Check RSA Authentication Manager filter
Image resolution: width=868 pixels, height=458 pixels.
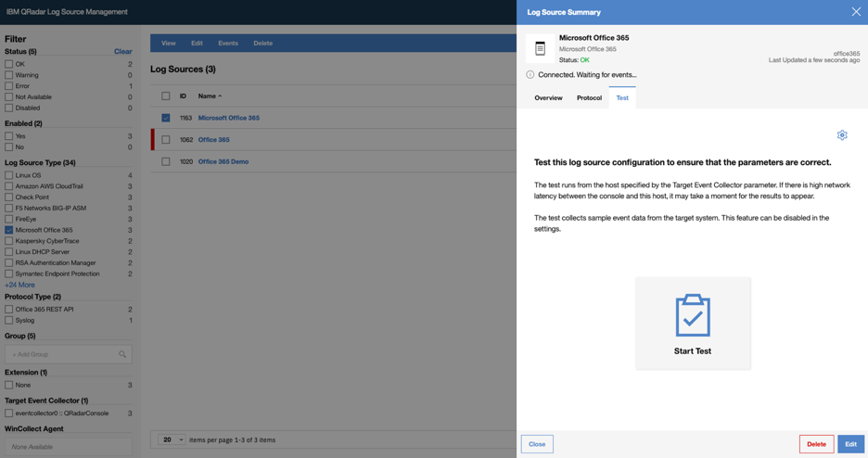pos(9,262)
